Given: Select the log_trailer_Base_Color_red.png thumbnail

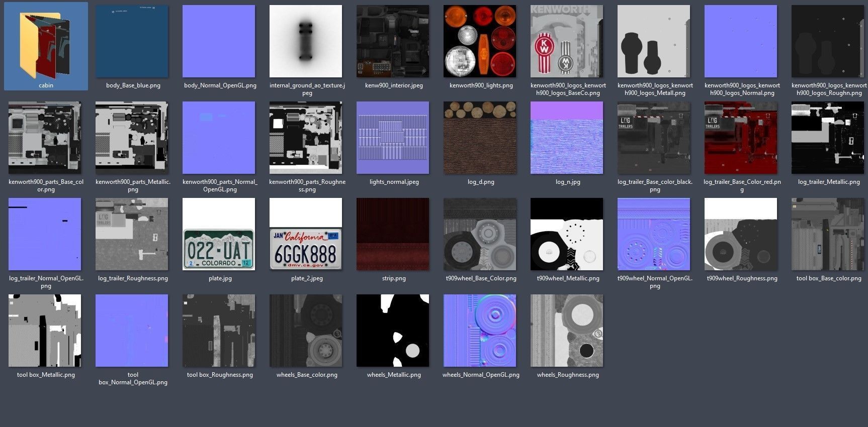Looking at the screenshot, I should [x=741, y=138].
